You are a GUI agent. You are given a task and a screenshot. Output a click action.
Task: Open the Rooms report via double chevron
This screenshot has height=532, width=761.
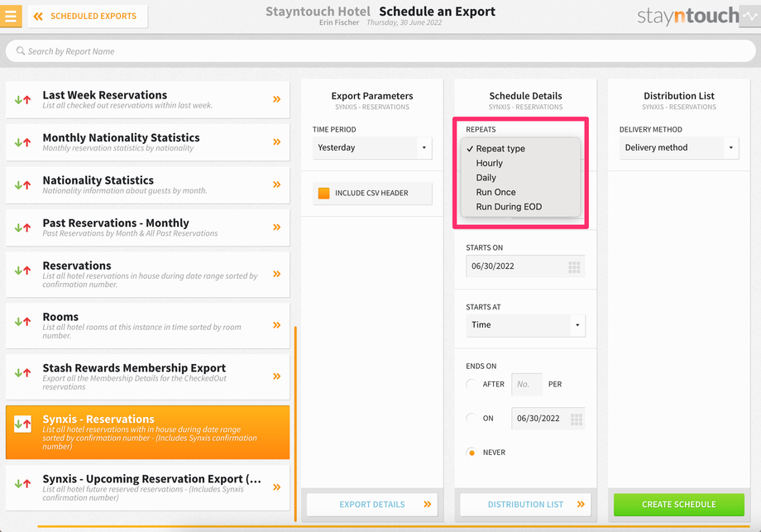pos(276,325)
